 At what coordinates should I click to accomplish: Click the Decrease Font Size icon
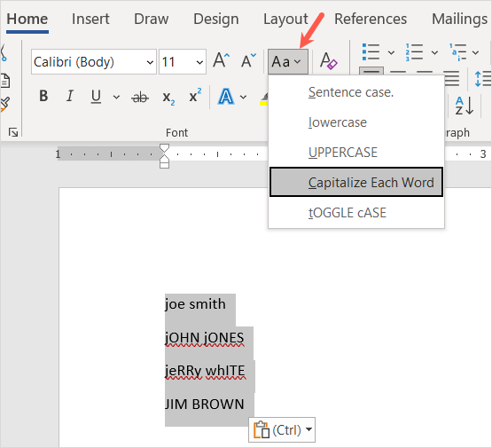point(248,60)
